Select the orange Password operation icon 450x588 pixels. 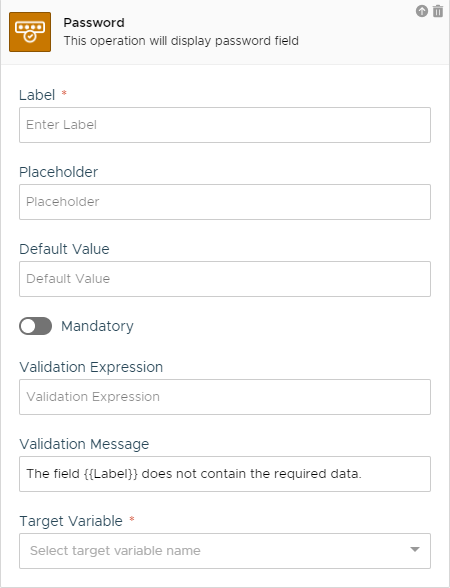coord(30,32)
